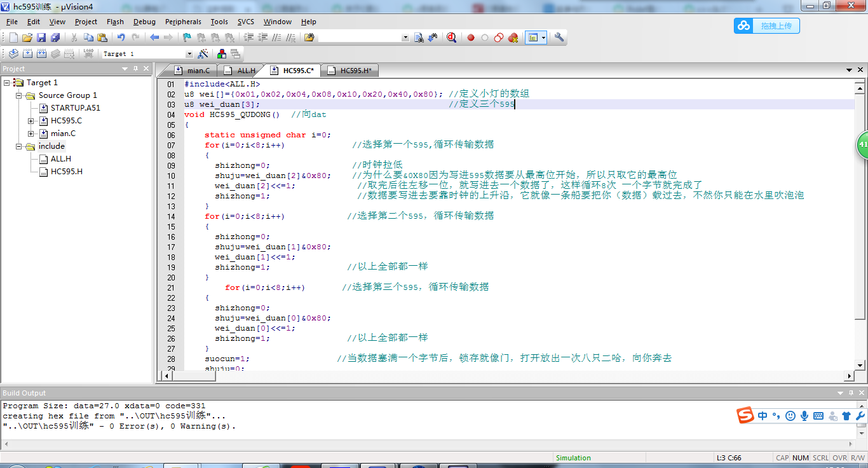Open the Flash menu
Screen dimensions: 868x468
tap(115, 22)
